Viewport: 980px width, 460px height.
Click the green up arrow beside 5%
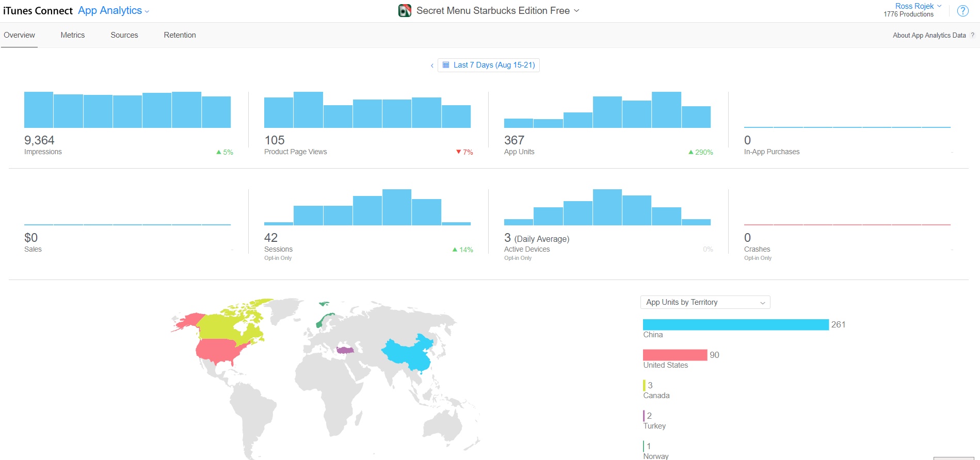[x=219, y=152]
